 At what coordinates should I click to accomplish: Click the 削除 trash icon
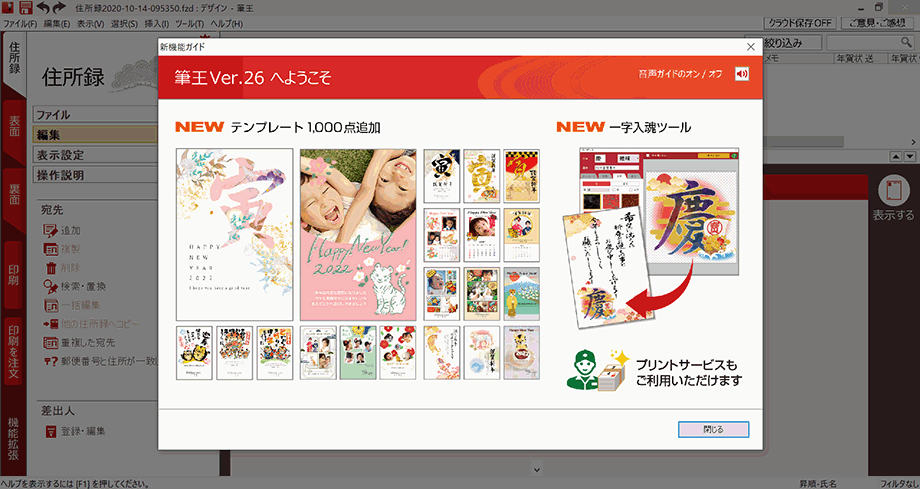[51, 268]
